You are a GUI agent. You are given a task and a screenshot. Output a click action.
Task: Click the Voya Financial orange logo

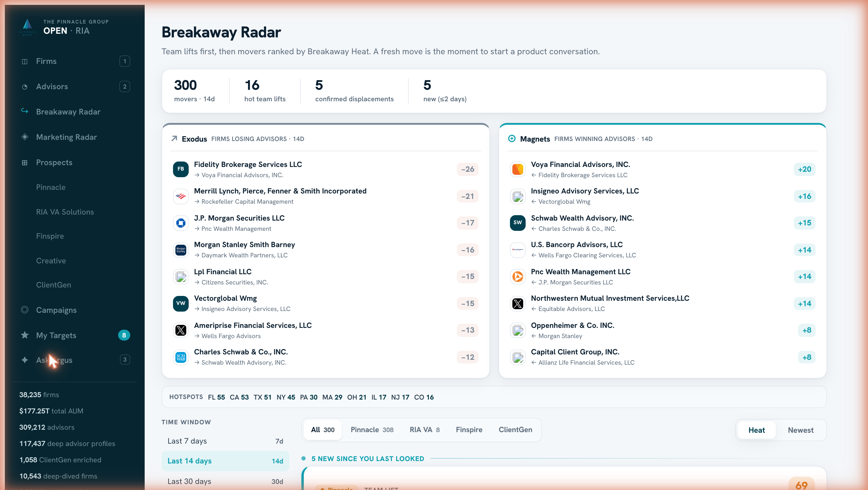(x=517, y=169)
